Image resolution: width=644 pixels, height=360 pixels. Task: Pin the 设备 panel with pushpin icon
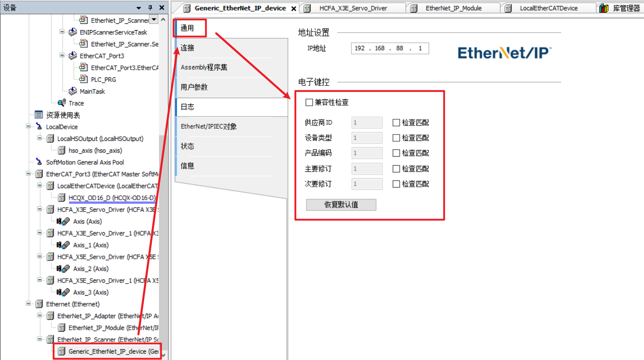150,8
